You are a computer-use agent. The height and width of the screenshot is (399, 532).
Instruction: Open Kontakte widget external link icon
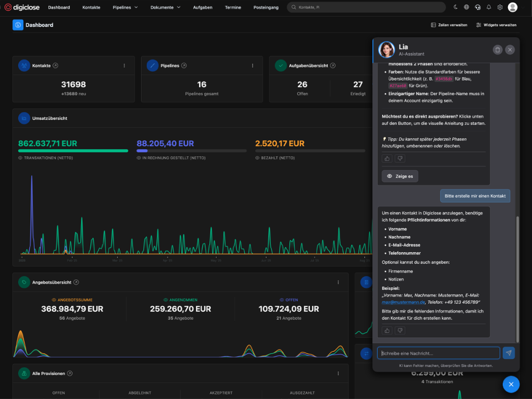[x=55, y=65]
